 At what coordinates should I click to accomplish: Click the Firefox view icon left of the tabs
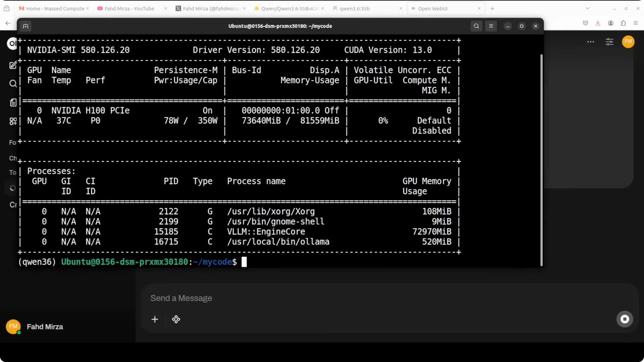tap(7, 9)
